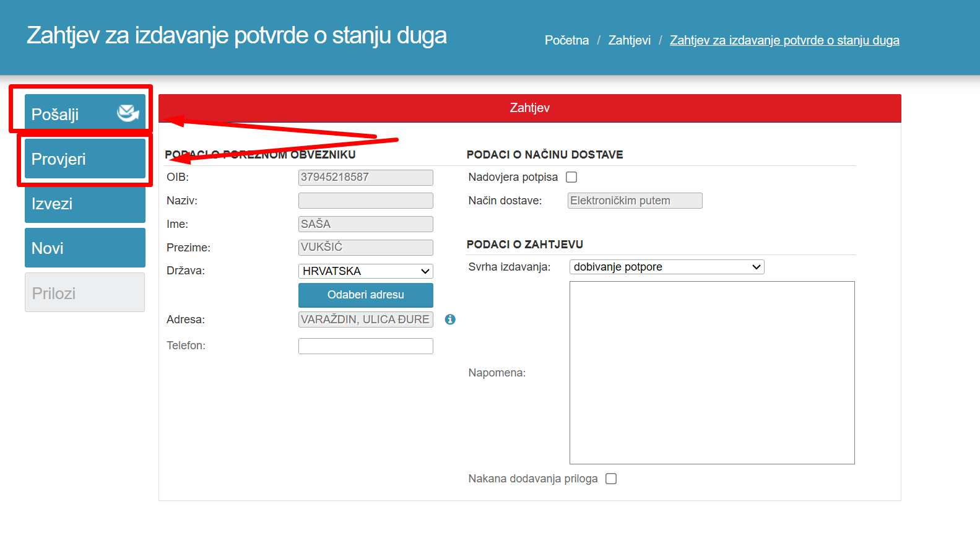Click the Izvezi button
Viewport: 980px width, 535px height.
tap(85, 204)
